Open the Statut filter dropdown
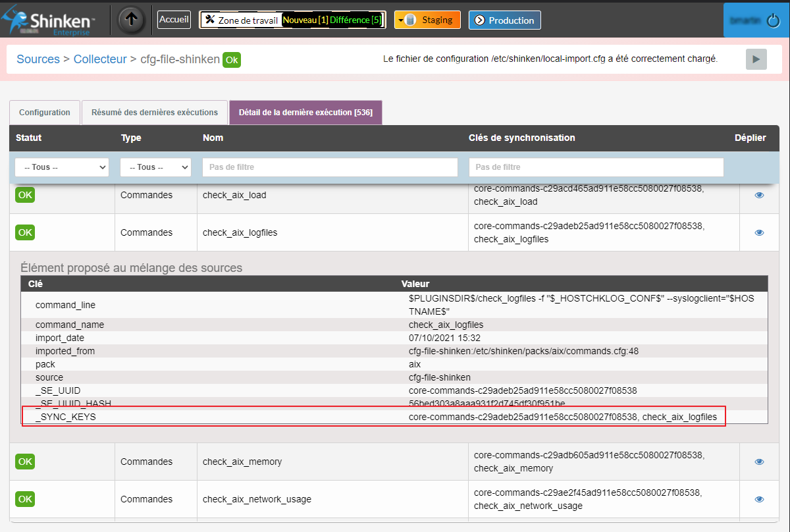 (x=62, y=167)
